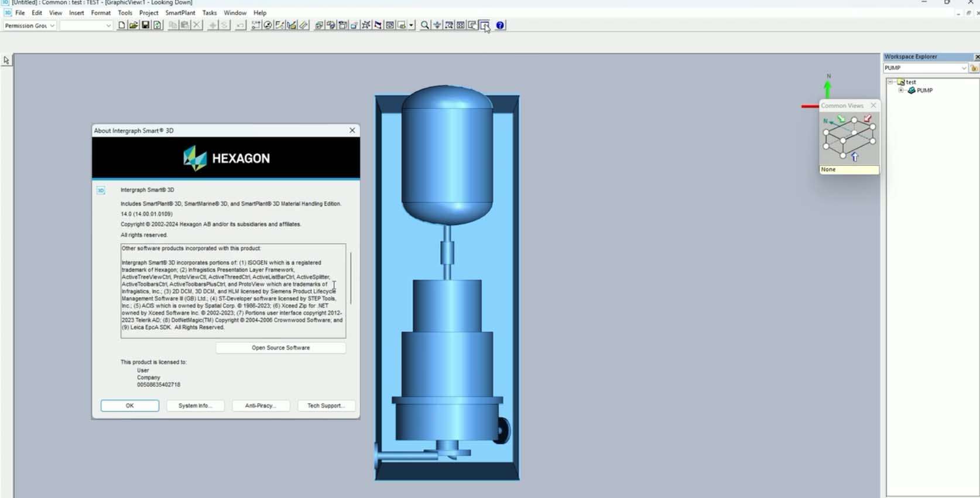Select the test tree item
Viewport: 980px width, 498px height.
(x=911, y=82)
